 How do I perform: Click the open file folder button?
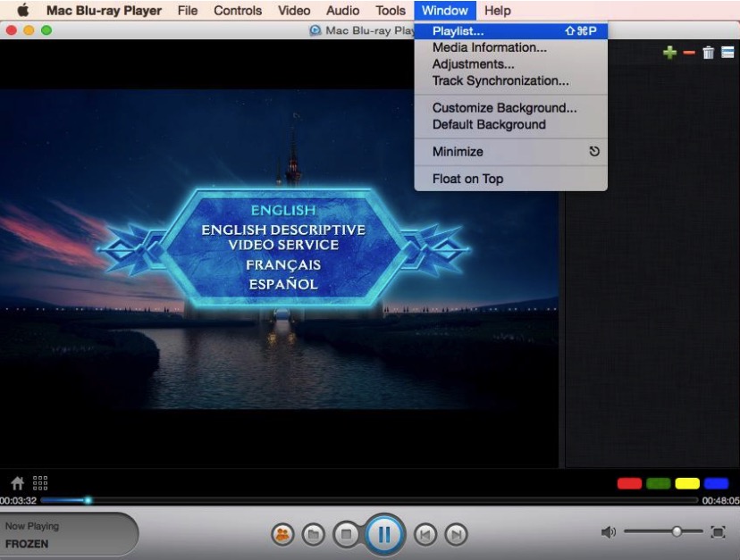314,534
